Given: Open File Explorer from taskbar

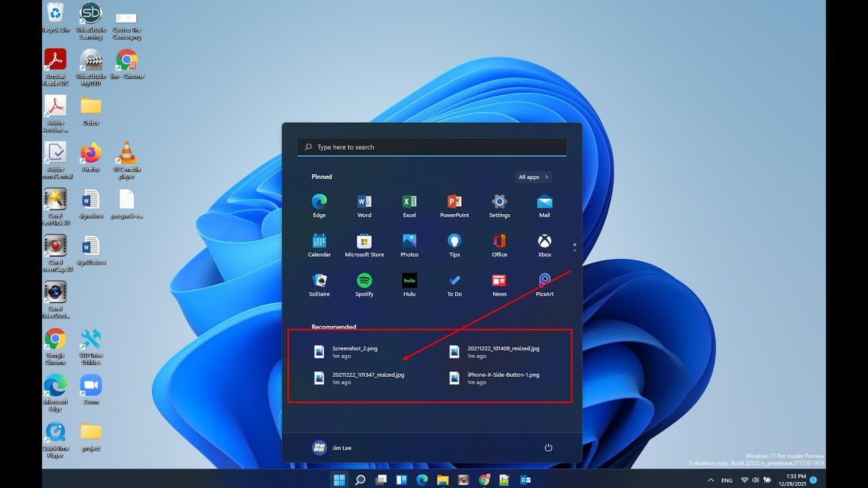Looking at the screenshot, I should click(443, 480).
